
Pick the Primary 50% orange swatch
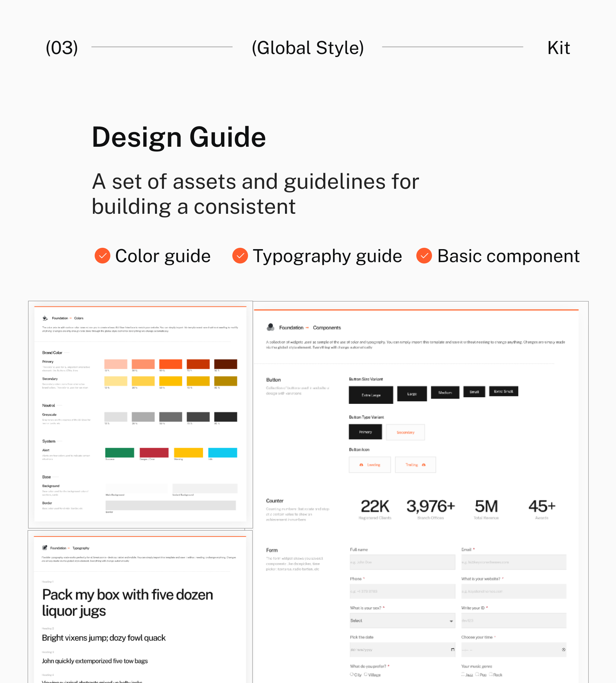click(x=171, y=364)
